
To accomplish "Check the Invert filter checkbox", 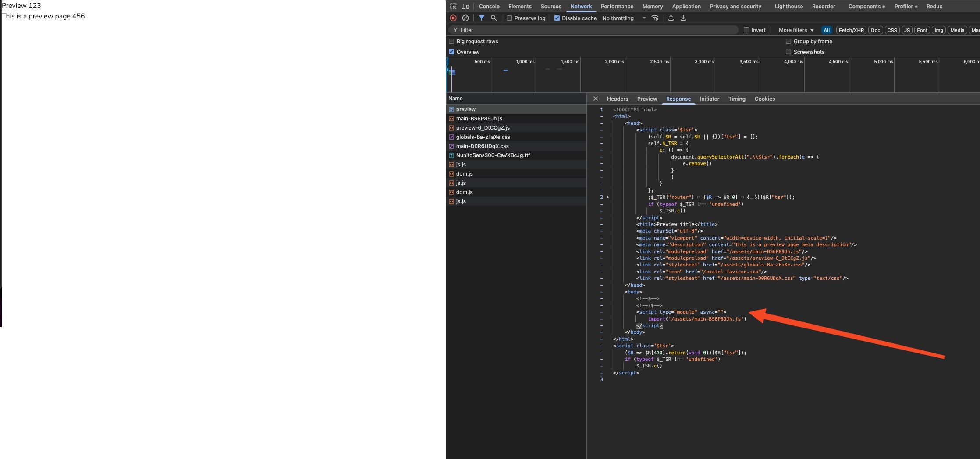I will [x=746, y=30].
